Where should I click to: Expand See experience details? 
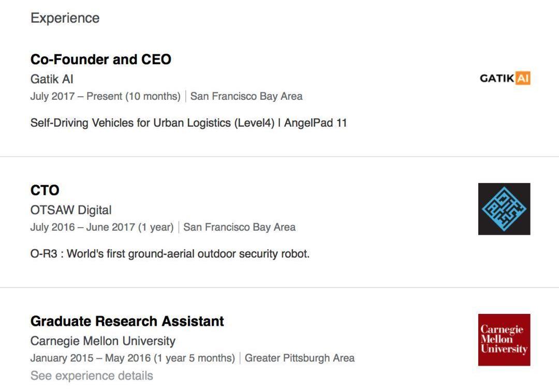coord(92,376)
